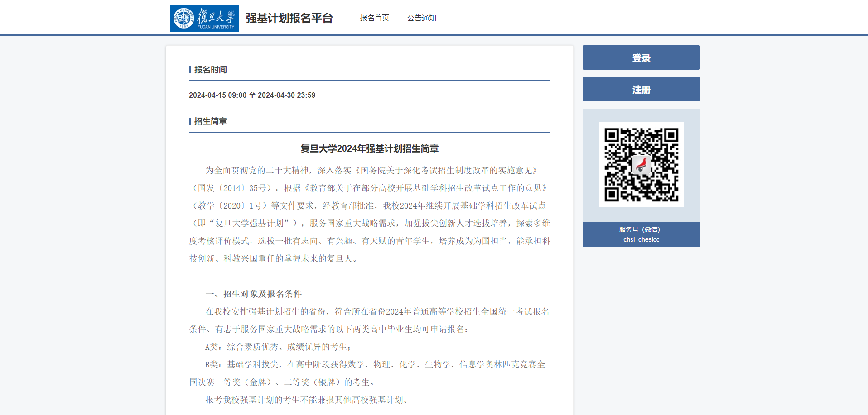Click the 复旦大学2024年强基计划招生简章 title
The image size is (868, 415).
tap(369, 148)
